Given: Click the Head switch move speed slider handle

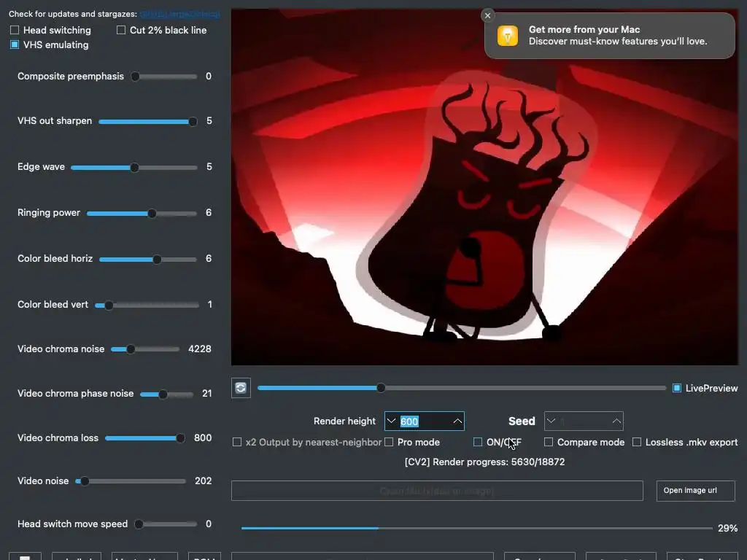Looking at the screenshot, I should tap(139, 524).
